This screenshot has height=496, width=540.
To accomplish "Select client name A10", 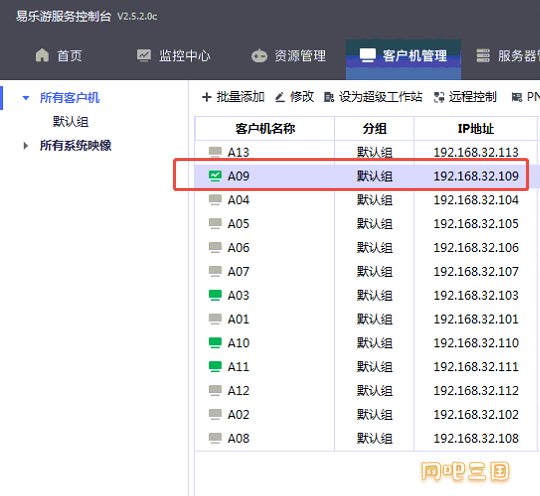I will pyautogui.click(x=238, y=343).
